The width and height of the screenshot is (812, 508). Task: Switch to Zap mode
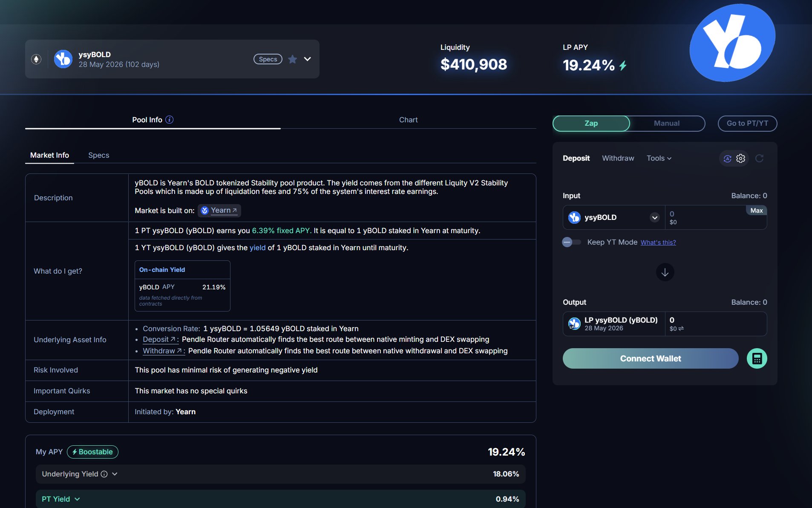(591, 123)
